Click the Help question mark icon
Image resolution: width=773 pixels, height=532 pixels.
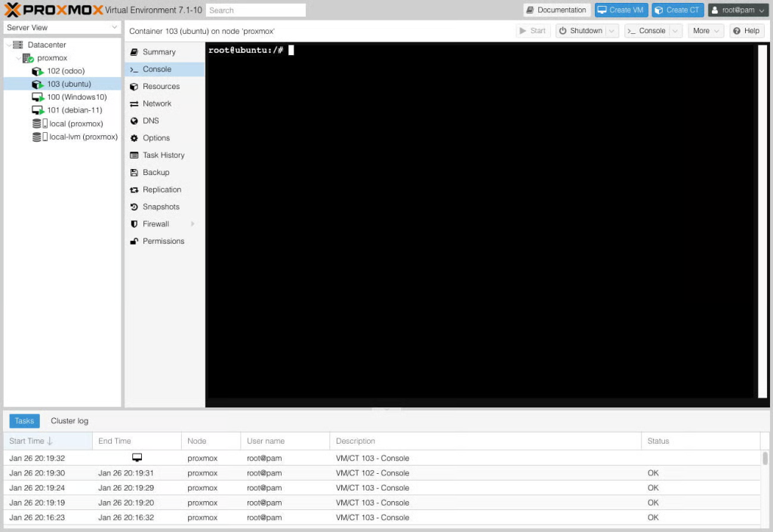click(x=737, y=30)
